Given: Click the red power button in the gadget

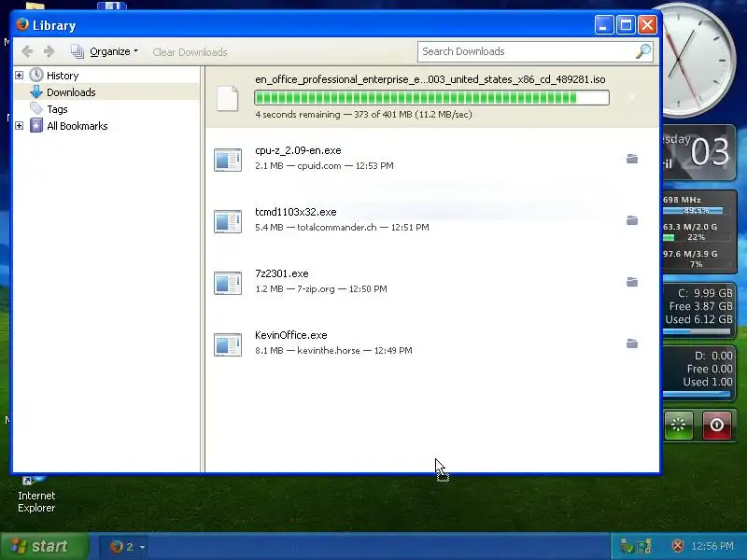Looking at the screenshot, I should (717, 425).
